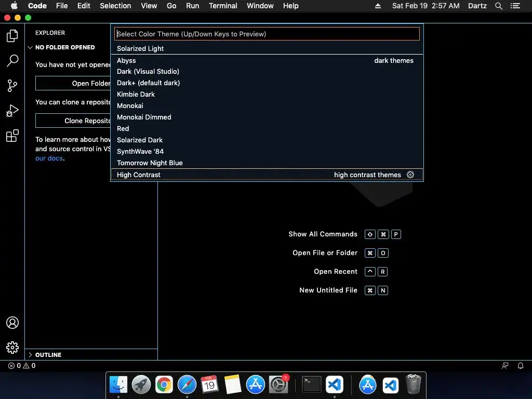Open the Explorer view in activity bar
This screenshot has height=399, width=532.
click(12, 36)
